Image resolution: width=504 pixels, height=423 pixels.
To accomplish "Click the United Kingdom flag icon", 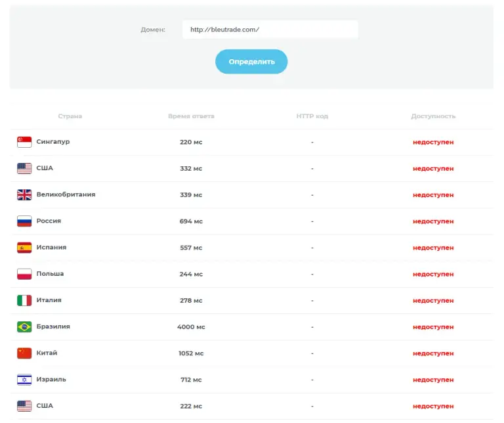I will click(x=24, y=194).
